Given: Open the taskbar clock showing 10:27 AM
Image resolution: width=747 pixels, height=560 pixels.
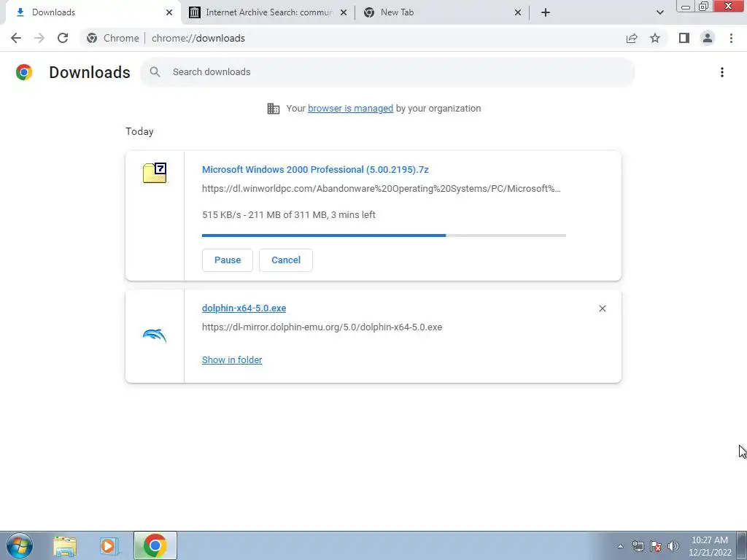Looking at the screenshot, I should coord(710,546).
